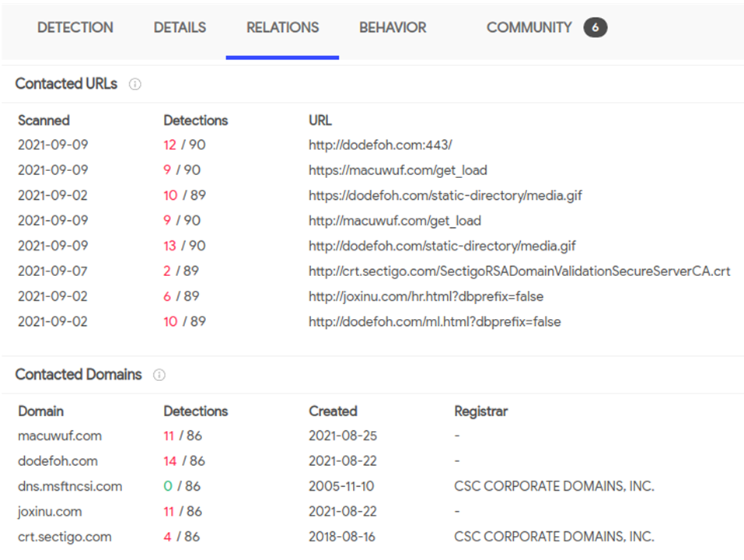This screenshot has height=560, width=744.
Task: Open URL http://macuwuf.com/get_load
Action: point(395,220)
